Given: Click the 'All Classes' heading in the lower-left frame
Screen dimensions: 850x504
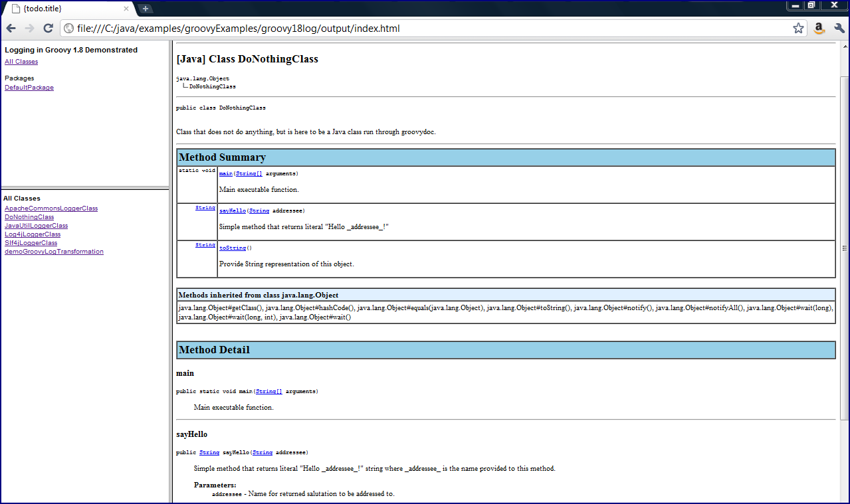Looking at the screenshot, I should pos(22,199).
